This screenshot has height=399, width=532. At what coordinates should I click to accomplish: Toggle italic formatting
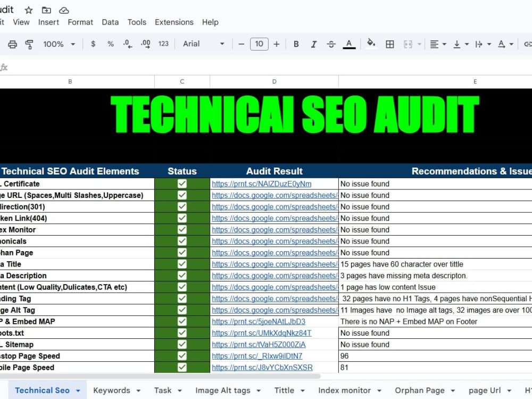pyautogui.click(x=314, y=44)
